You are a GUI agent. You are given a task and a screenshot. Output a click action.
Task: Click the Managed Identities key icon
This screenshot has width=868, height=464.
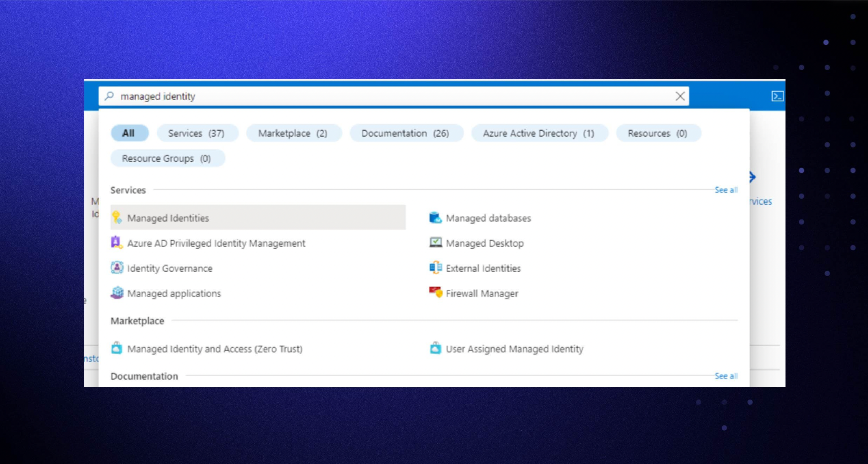coord(117,217)
